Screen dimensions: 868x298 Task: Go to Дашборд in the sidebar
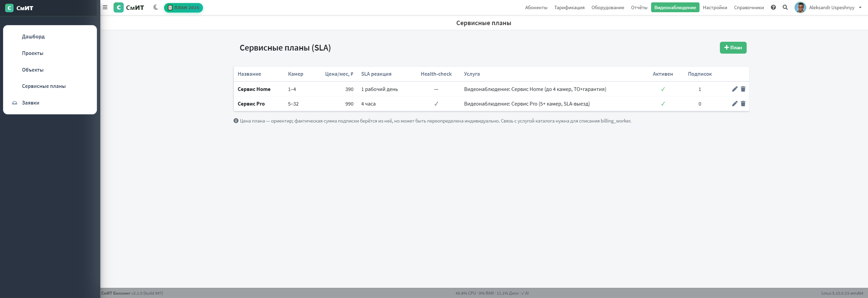click(33, 37)
